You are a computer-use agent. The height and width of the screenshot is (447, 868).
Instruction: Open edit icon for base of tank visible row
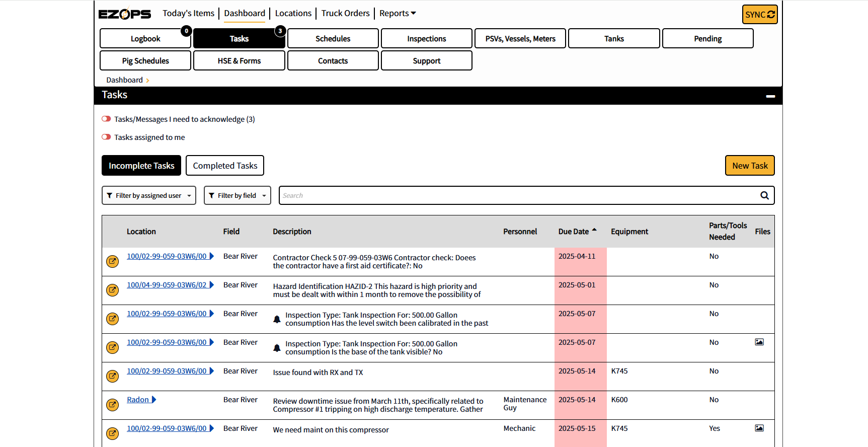coord(113,347)
